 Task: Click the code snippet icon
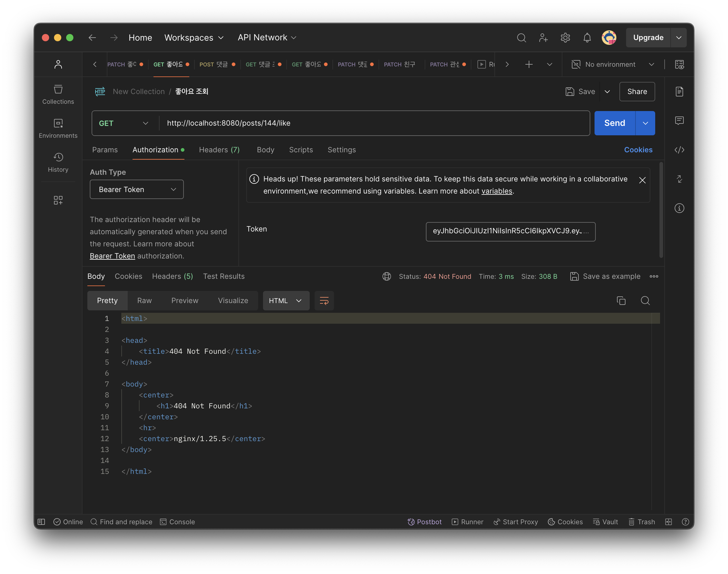[x=679, y=150]
